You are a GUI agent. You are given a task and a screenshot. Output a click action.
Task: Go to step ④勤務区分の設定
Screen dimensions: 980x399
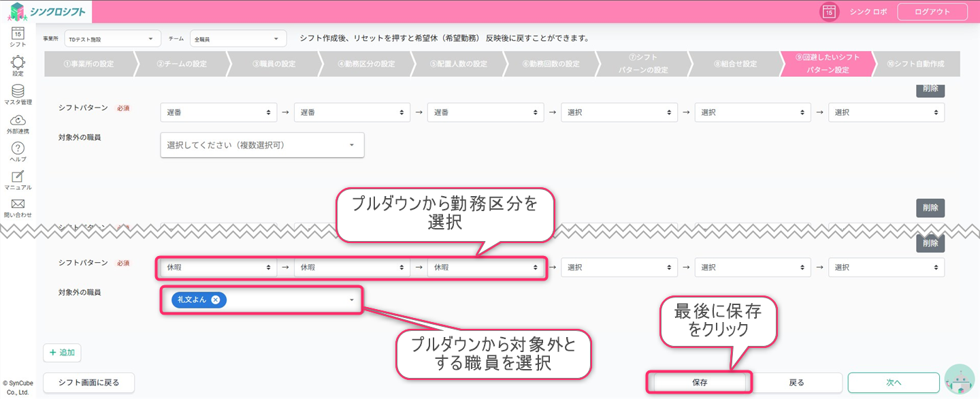coord(366,64)
